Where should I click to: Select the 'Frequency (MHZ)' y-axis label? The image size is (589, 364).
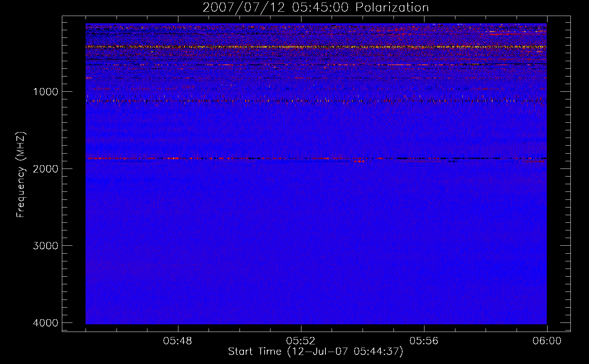coord(21,175)
